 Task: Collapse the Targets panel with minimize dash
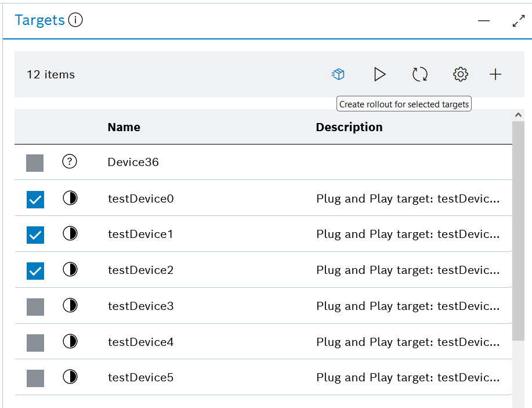pyautogui.click(x=484, y=21)
